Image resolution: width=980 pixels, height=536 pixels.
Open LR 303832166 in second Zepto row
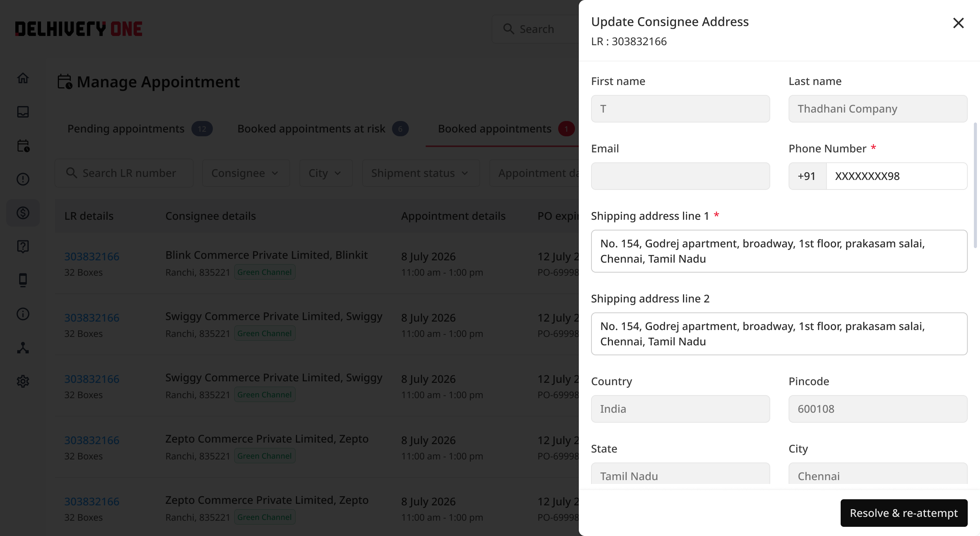(92, 502)
